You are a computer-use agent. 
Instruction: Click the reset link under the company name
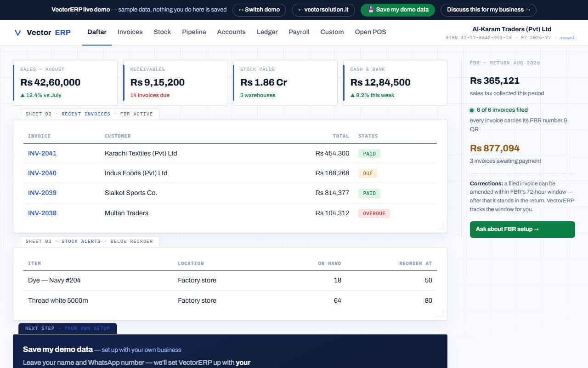coord(567,38)
